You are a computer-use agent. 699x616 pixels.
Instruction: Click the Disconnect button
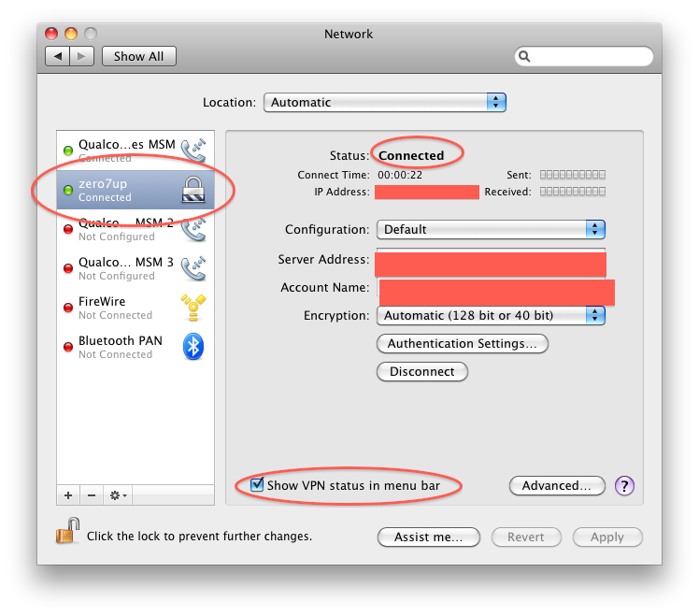pyautogui.click(x=422, y=371)
